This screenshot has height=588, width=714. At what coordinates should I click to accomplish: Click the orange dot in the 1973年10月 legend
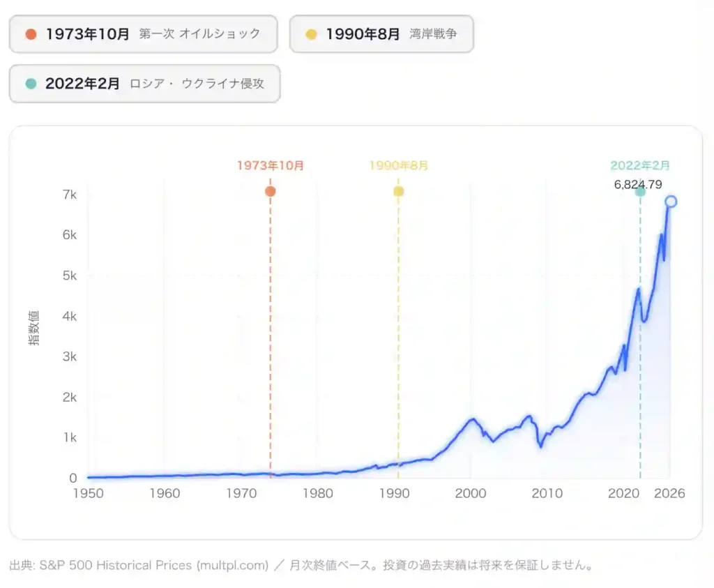point(30,33)
